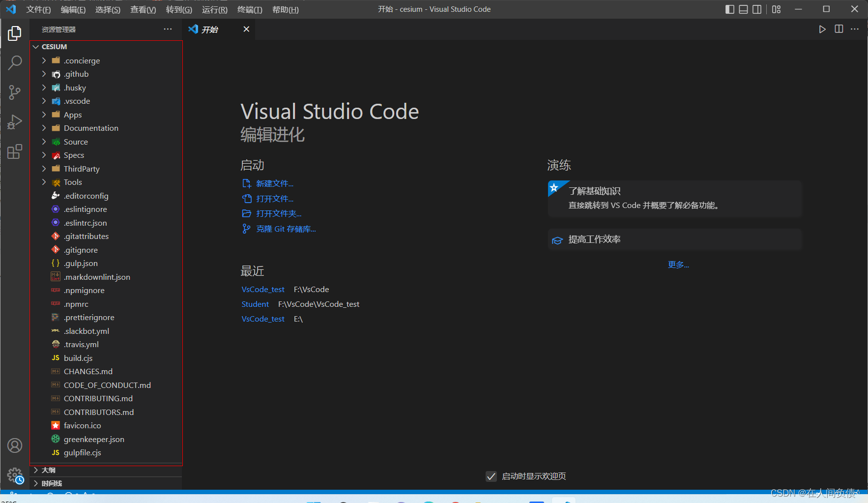Open the 终端(T) menu
The image size is (868, 503).
250,9
